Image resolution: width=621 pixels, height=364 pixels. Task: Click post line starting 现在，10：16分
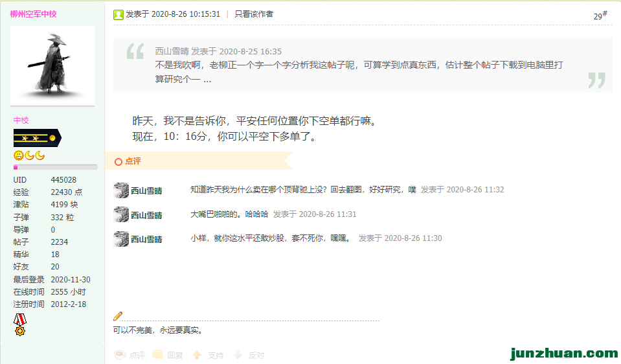pos(225,137)
